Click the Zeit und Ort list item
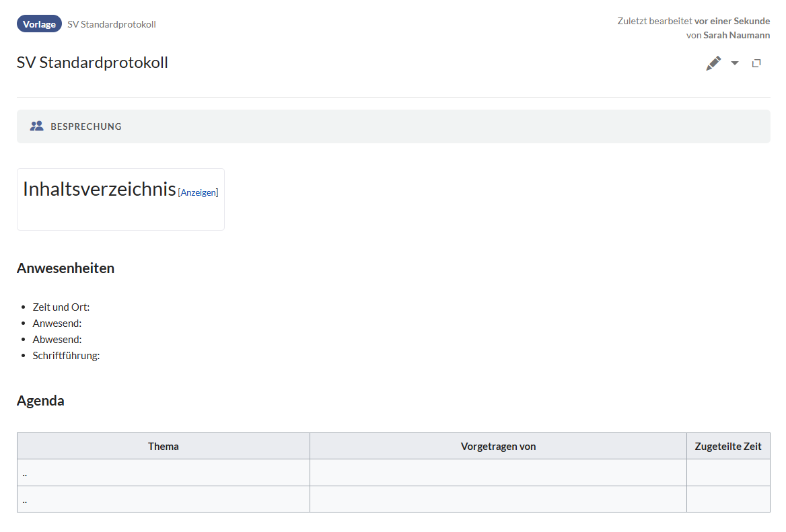The height and width of the screenshot is (532, 786). [61, 307]
